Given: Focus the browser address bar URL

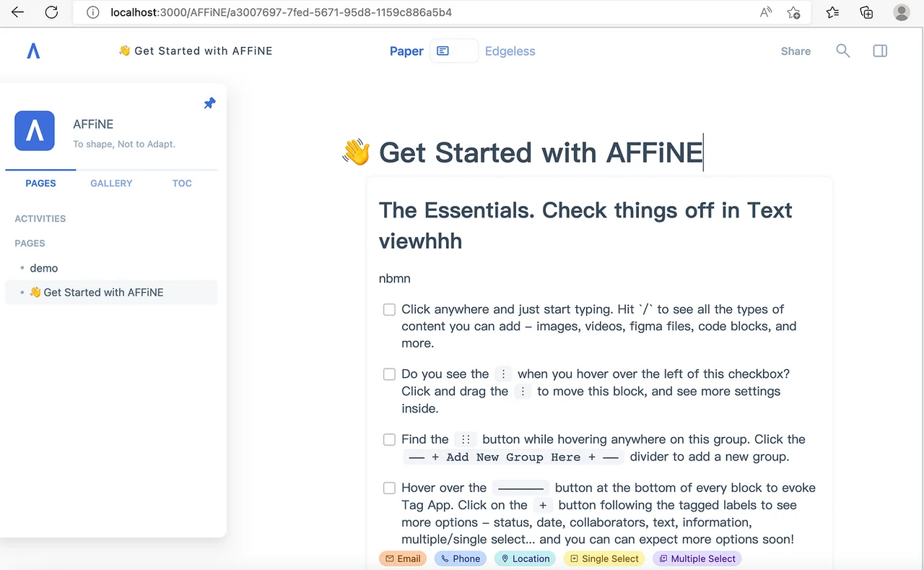Looking at the screenshot, I should pyautogui.click(x=282, y=12).
